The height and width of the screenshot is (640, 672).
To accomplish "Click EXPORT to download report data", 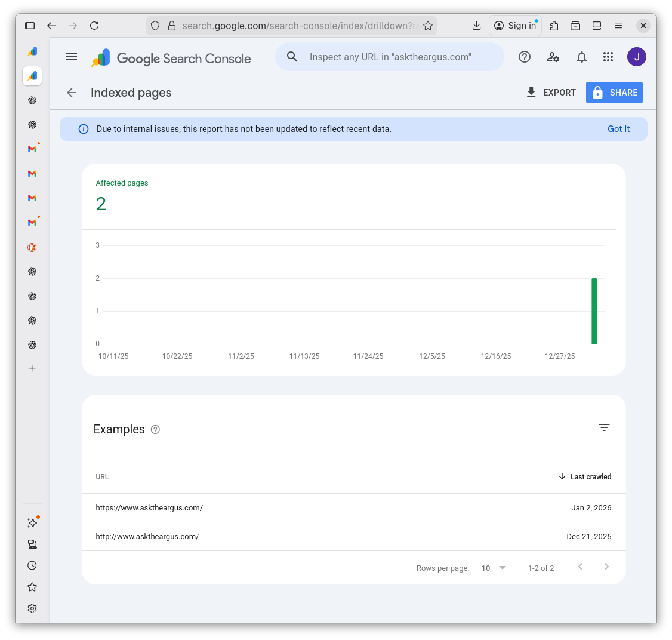I will click(551, 93).
